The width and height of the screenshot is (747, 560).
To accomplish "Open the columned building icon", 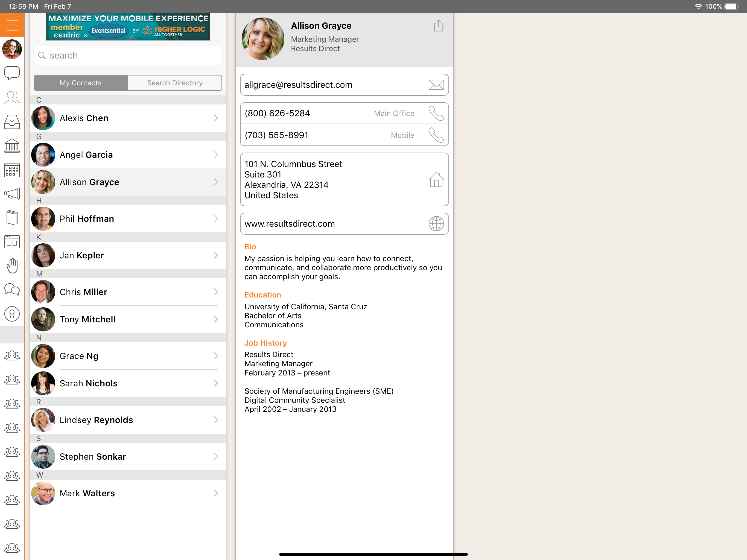I will pyautogui.click(x=12, y=145).
